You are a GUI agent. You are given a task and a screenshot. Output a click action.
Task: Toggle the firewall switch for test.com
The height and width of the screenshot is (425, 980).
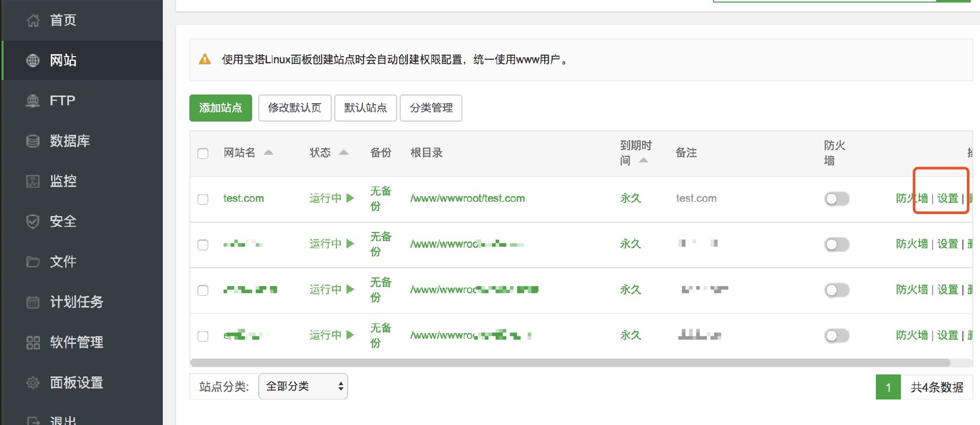coord(837,199)
